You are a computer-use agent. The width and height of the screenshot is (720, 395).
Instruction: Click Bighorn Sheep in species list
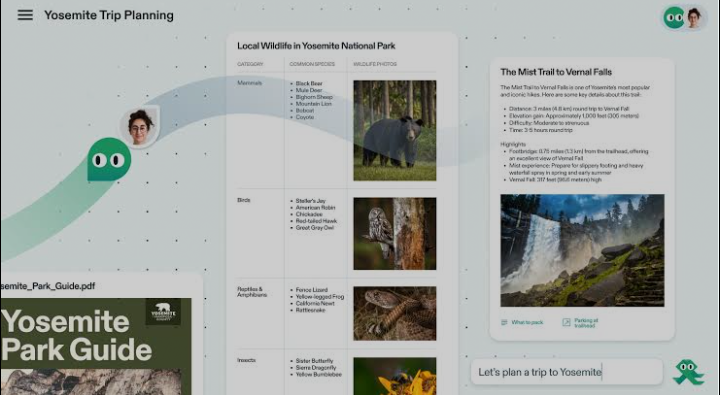point(314,97)
